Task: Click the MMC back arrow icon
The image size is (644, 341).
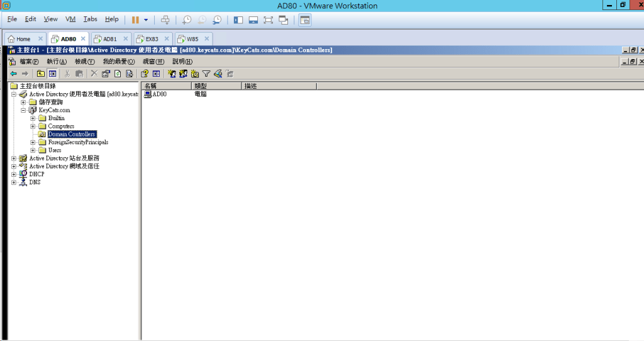Action: point(13,74)
